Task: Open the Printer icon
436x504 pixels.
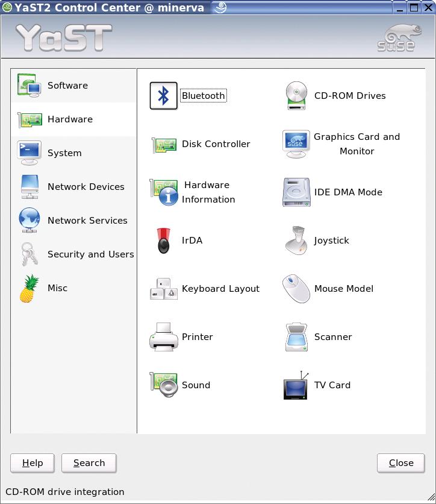Action: pyautogui.click(x=163, y=337)
